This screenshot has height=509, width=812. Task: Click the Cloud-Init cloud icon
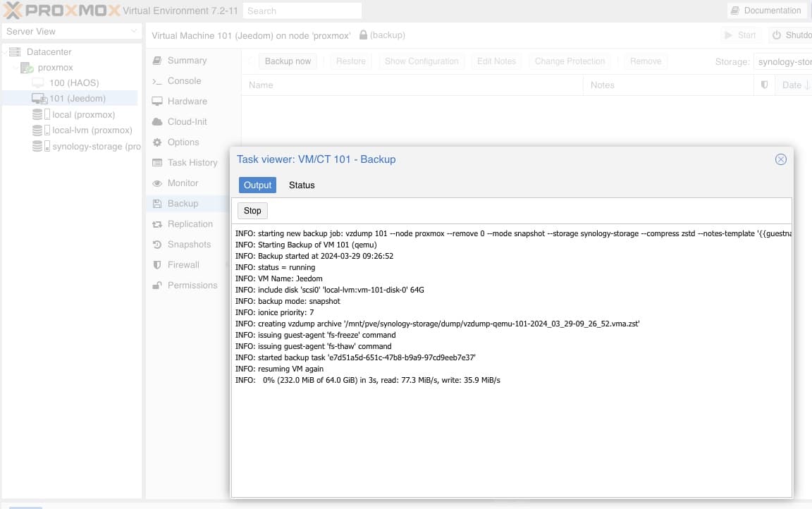(x=157, y=122)
